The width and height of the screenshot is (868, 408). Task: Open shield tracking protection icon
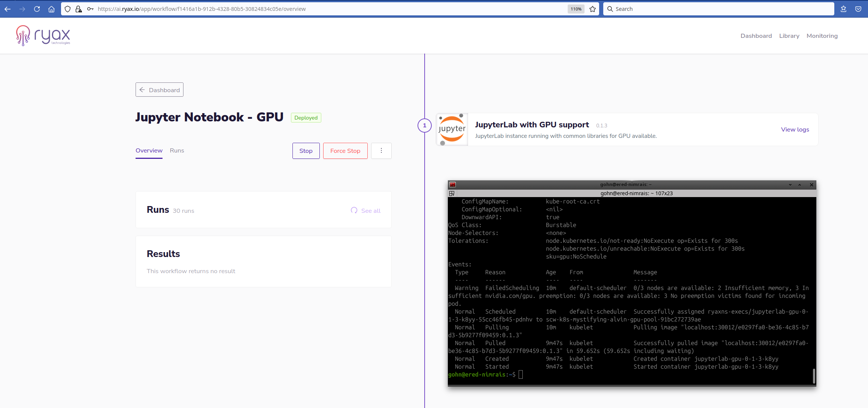click(x=67, y=9)
